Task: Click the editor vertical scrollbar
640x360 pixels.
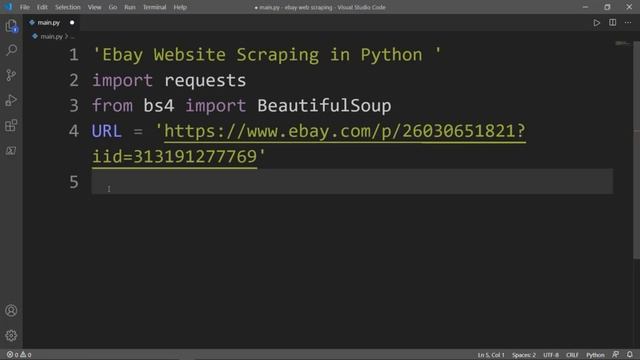Action: point(636,150)
